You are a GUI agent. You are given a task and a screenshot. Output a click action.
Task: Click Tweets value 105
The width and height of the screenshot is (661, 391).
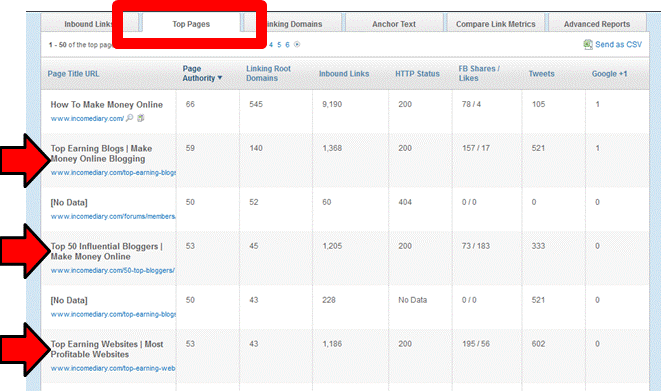[x=538, y=104]
